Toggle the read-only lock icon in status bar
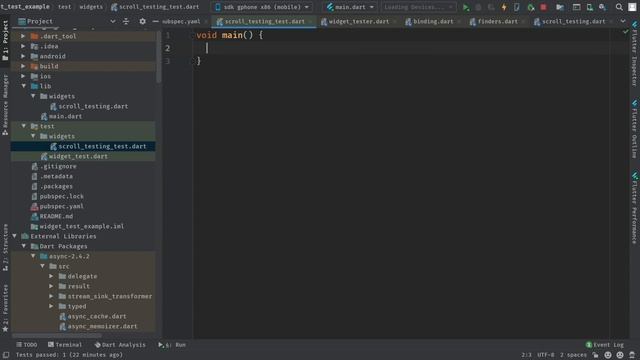The image size is (640, 360). pyautogui.click(x=596, y=355)
